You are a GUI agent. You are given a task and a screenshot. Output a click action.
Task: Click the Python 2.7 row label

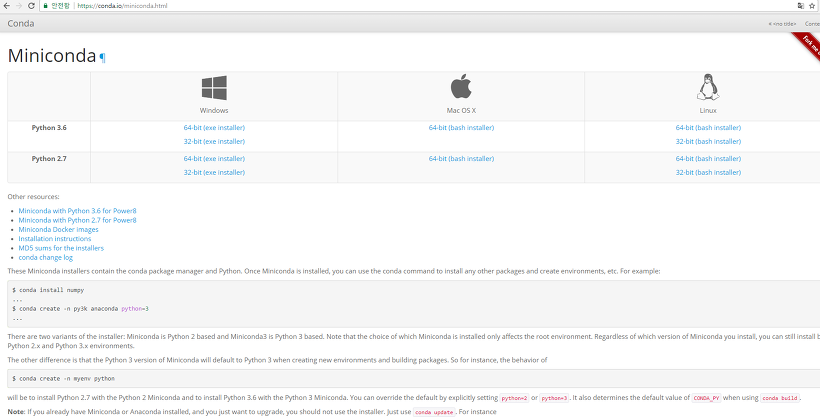click(49, 158)
